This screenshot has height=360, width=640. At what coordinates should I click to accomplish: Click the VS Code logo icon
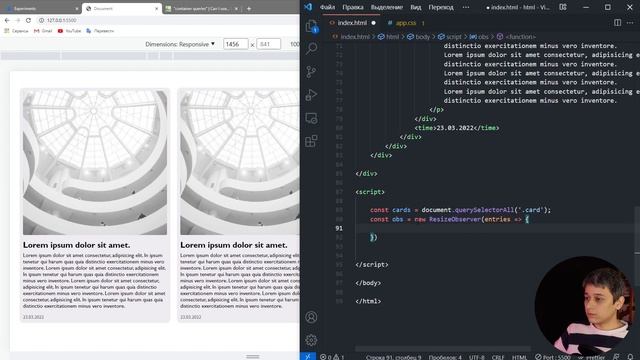pyautogui.click(x=308, y=7)
